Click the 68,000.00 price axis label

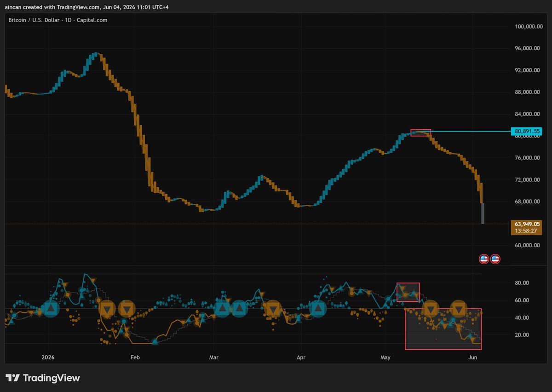coord(528,202)
